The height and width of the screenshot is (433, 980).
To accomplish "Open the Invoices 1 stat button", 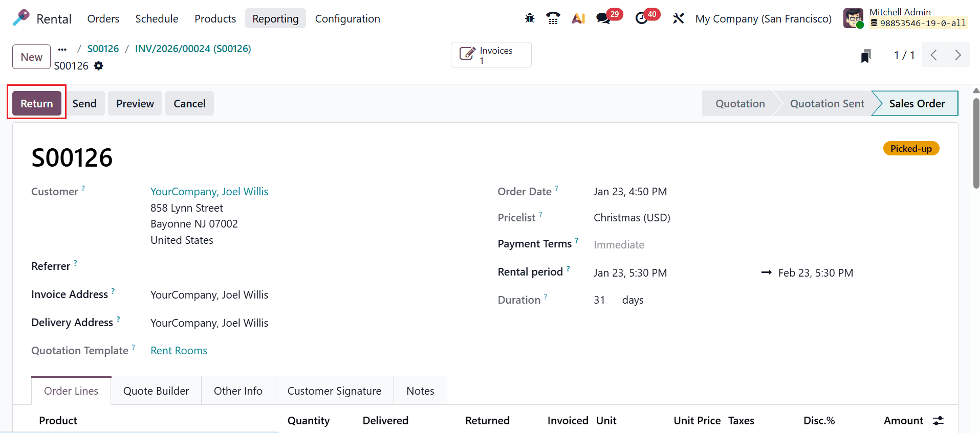I will pyautogui.click(x=491, y=55).
